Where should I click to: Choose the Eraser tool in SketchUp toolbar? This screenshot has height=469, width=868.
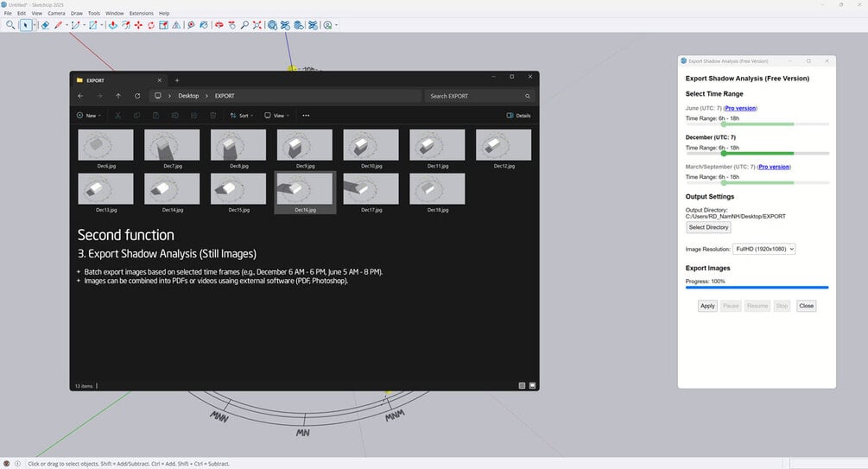[x=45, y=25]
